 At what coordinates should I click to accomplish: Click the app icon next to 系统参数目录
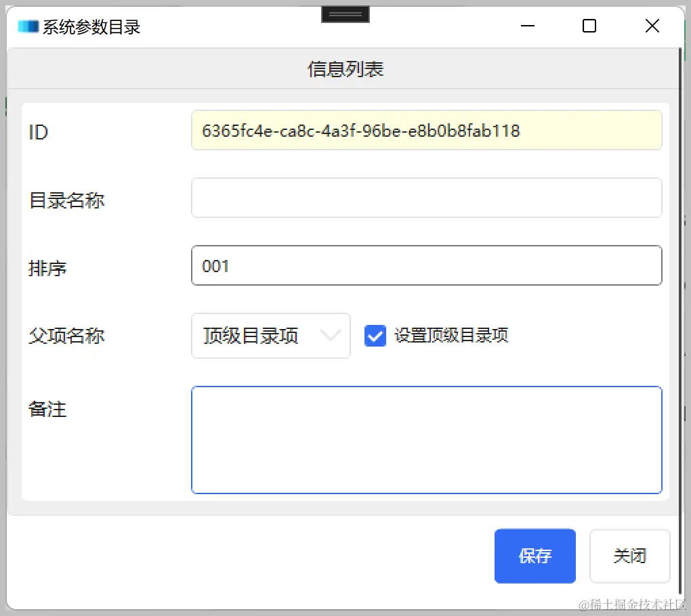pyautogui.click(x=28, y=27)
